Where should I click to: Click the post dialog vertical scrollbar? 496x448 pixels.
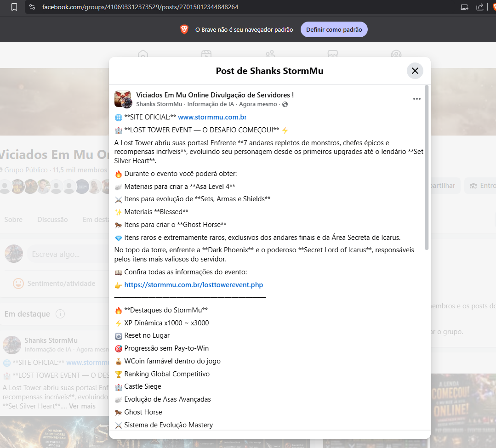tap(427, 168)
